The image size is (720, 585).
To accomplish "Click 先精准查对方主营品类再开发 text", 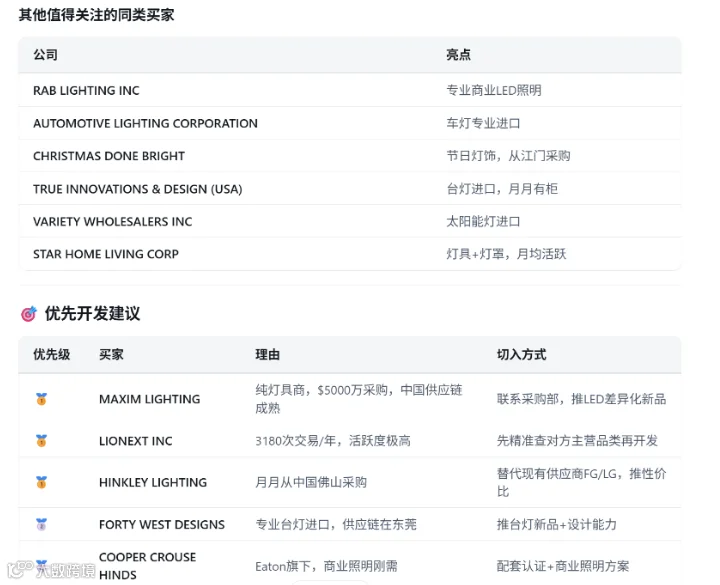I will click(x=577, y=441).
